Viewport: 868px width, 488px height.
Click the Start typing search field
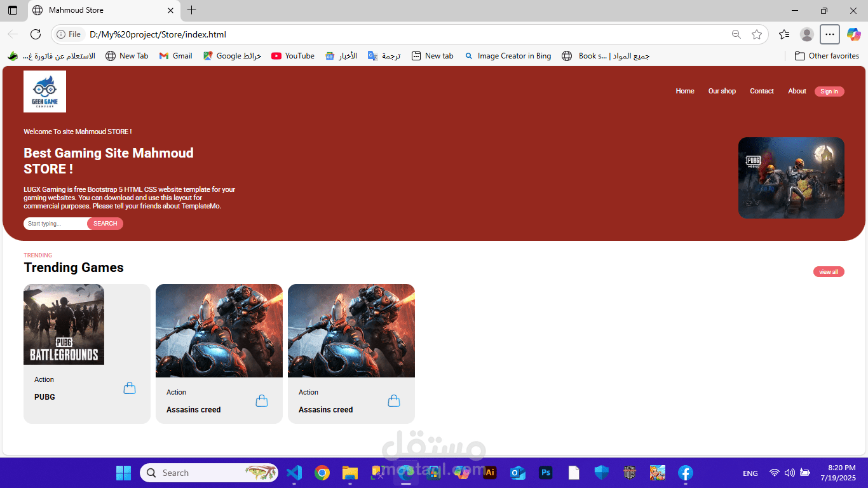(x=56, y=224)
